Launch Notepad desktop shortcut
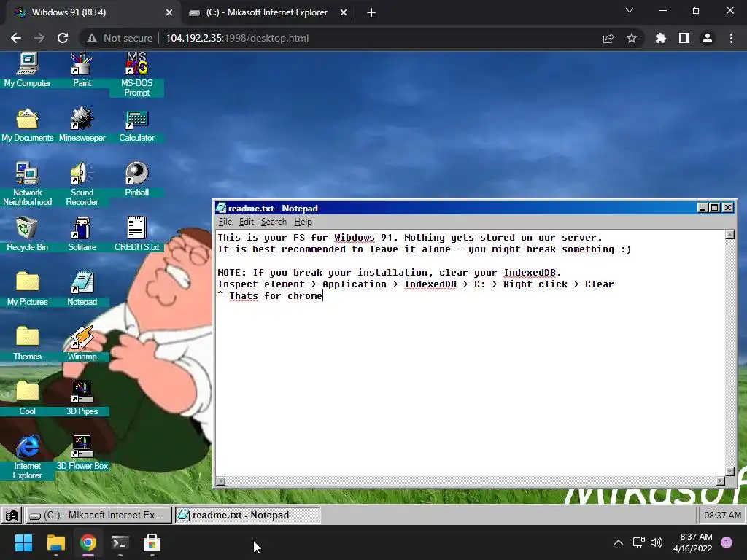 tap(82, 289)
